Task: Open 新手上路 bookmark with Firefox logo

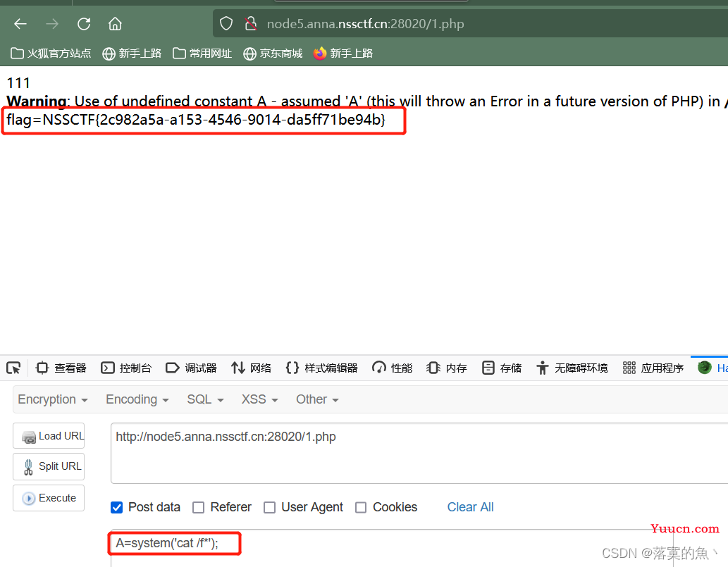Action: coord(343,54)
